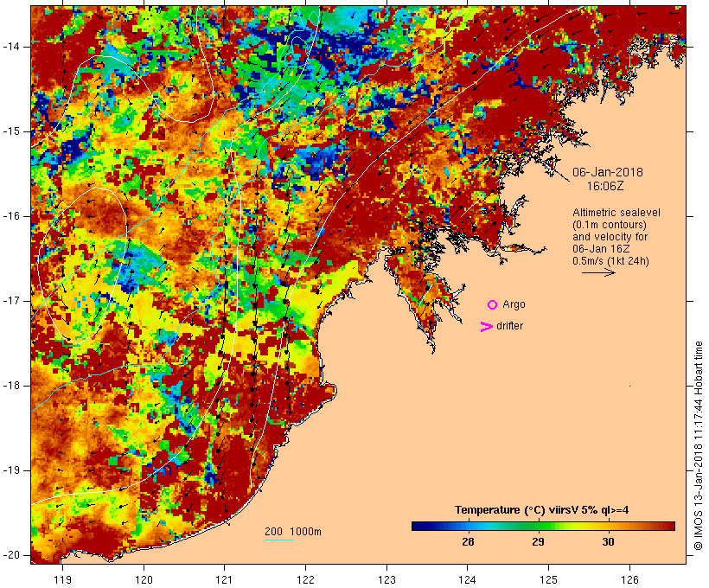The height and width of the screenshot is (588, 709).
Task: Click latitude label '-20'
Action: (10, 555)
